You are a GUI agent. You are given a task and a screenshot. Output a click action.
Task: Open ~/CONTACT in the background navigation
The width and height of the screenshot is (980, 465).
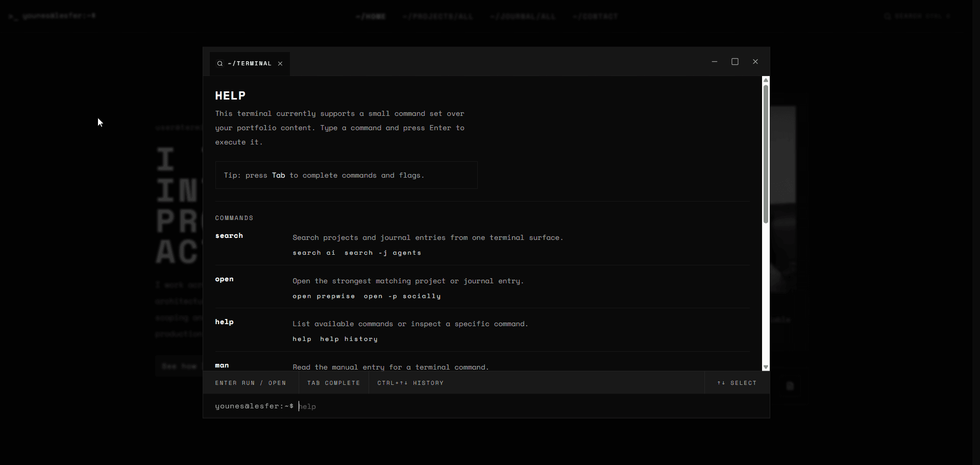click(595, 16)
